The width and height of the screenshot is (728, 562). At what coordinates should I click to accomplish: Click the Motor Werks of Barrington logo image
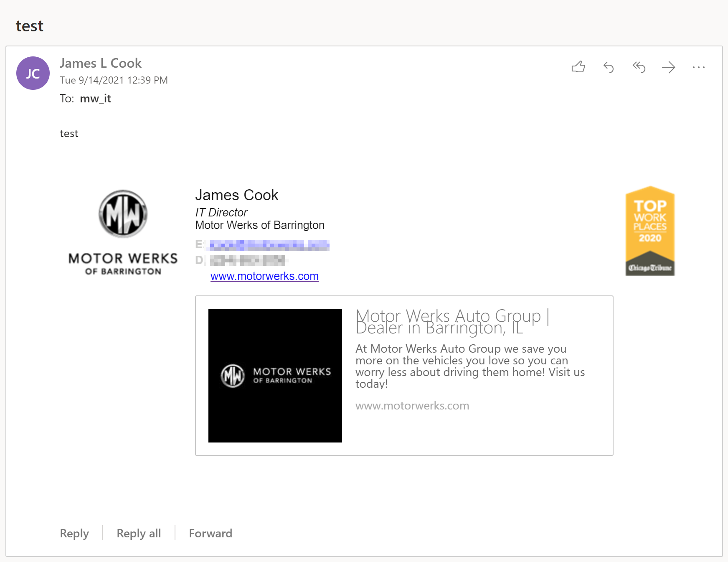tap(123, 232)
